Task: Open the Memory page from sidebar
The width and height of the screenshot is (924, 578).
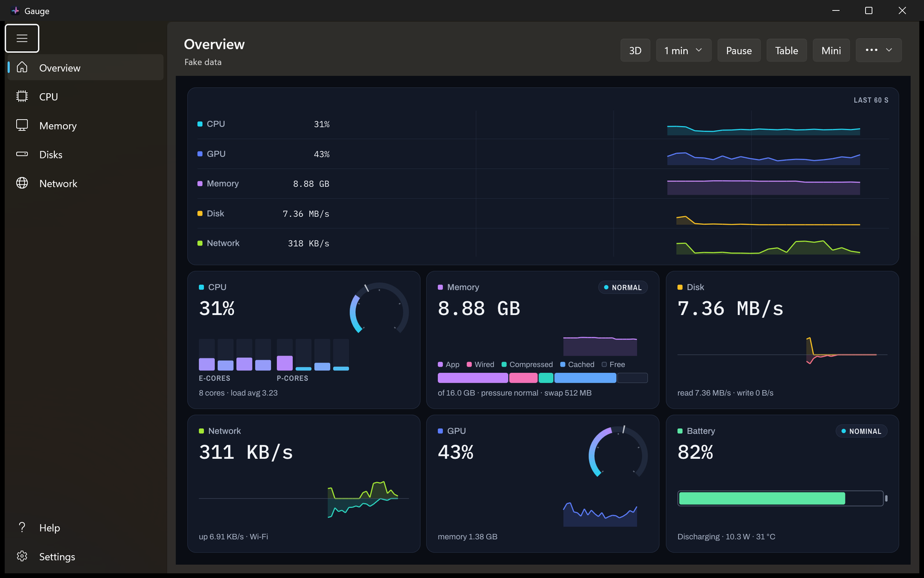Action: [84, 125]
